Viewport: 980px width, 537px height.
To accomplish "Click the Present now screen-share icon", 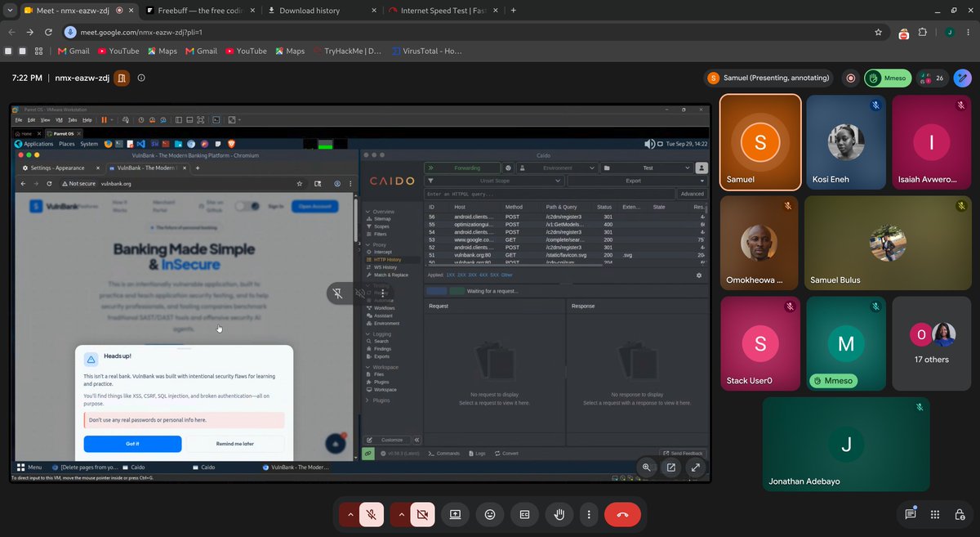I will pos(455,514).
